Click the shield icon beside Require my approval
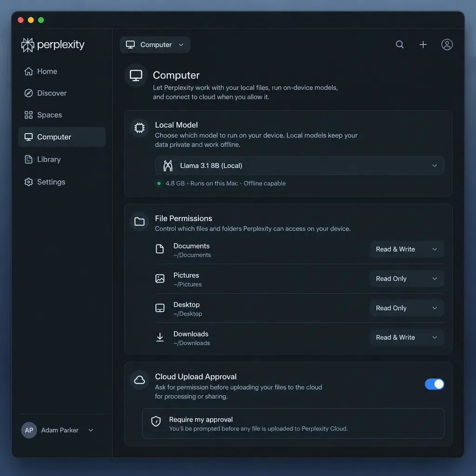Screen dimensions: 476x476 click(156, 421)
